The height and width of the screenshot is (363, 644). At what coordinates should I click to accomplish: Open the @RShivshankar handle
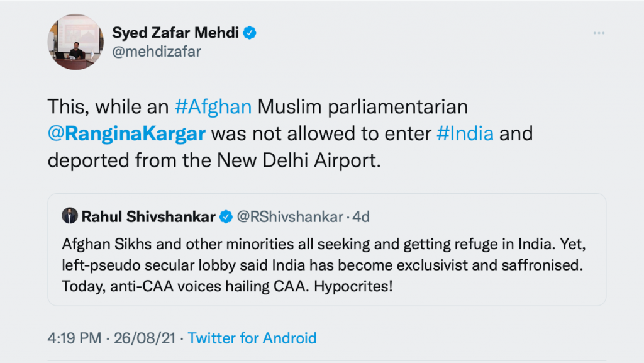[x=290, y=217]
